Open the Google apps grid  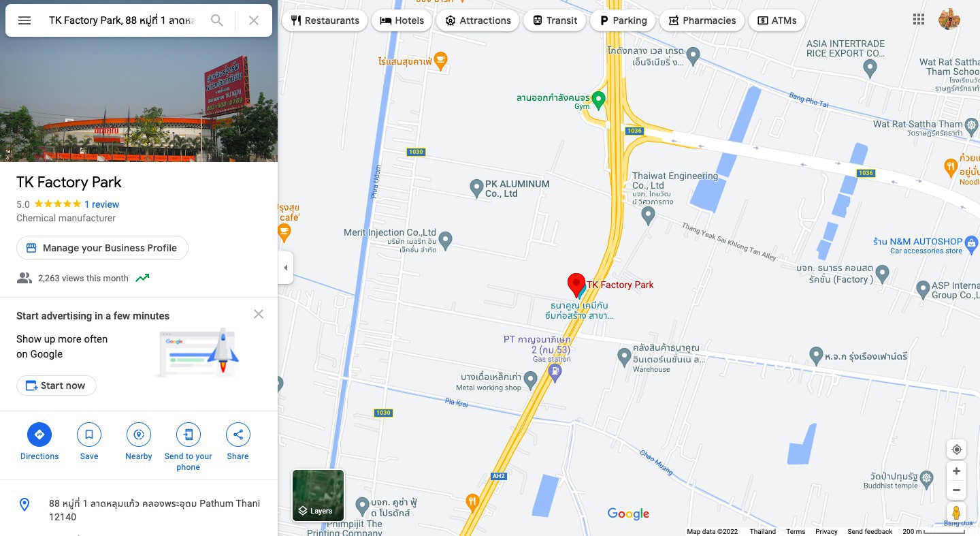coord(919,20)
